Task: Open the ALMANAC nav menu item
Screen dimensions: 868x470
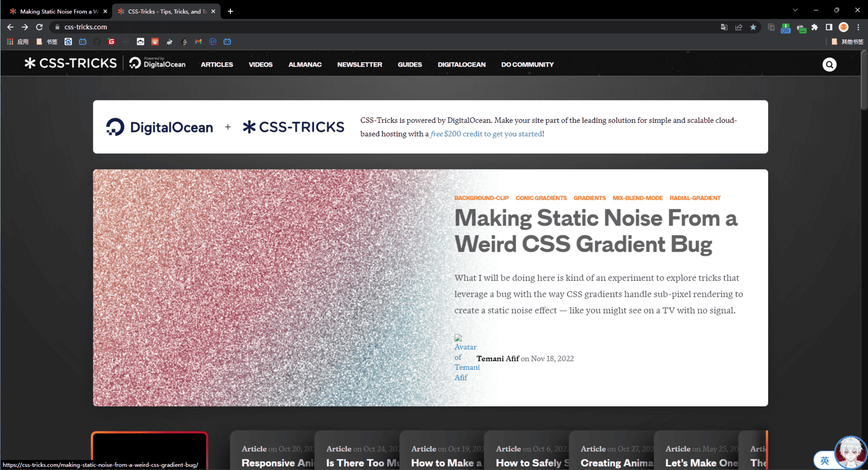Action: click(305, 65)
